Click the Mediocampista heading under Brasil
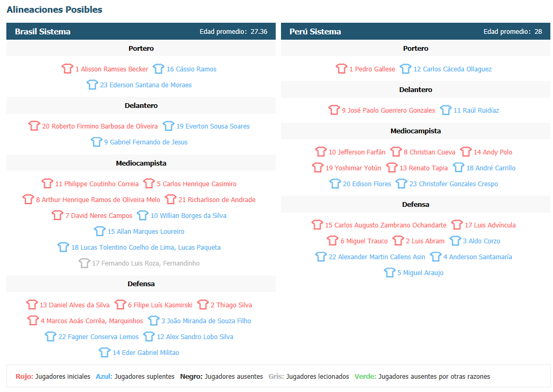 click(x=141, y=163)
